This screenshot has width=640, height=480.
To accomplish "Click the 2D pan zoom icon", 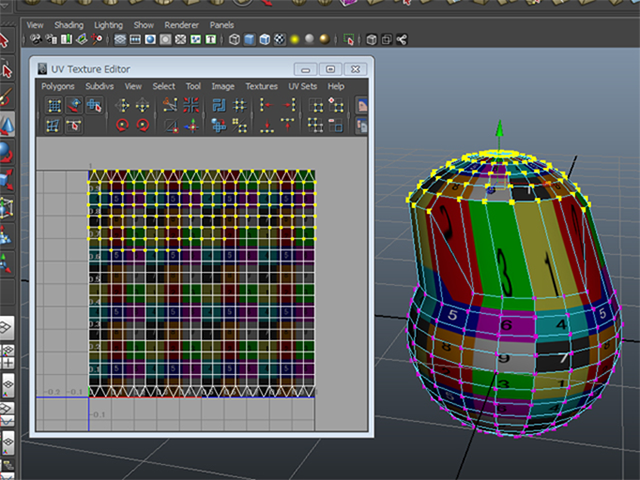I will click(96, 40).
